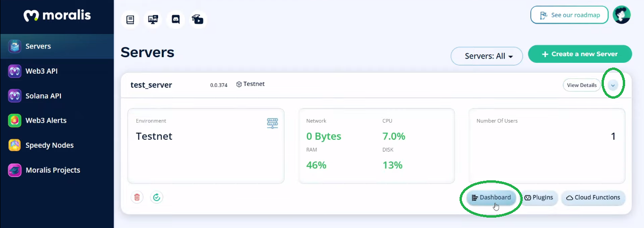
Task: Open Solana API in the sidebar
Action: [x=57, y=96]
